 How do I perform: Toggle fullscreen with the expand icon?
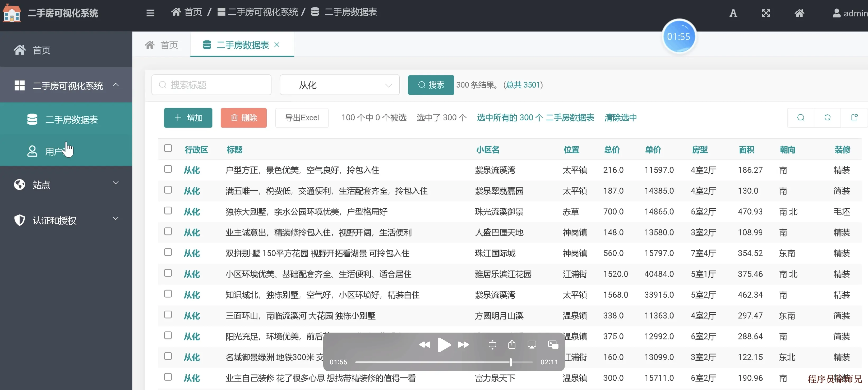point(766,13)
